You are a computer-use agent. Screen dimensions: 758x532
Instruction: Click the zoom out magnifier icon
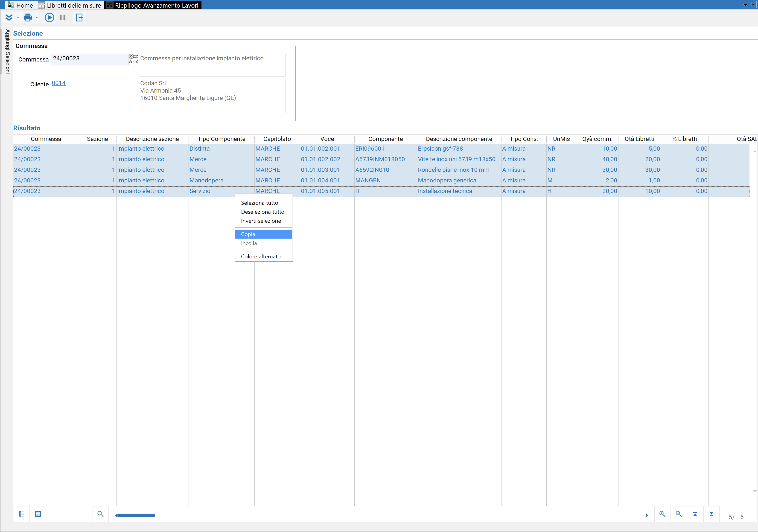click(679, 514)
